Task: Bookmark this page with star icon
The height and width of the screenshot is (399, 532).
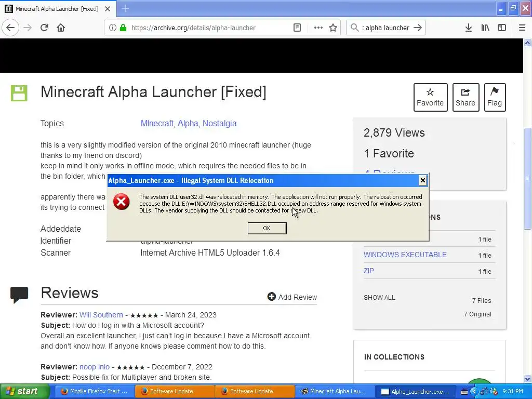Action: 333,28
